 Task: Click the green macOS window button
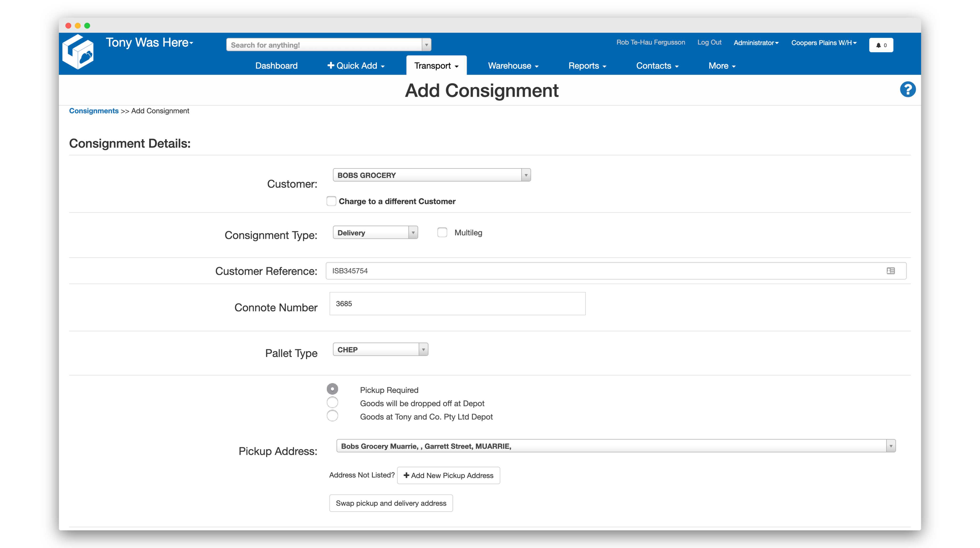(87, 25)
